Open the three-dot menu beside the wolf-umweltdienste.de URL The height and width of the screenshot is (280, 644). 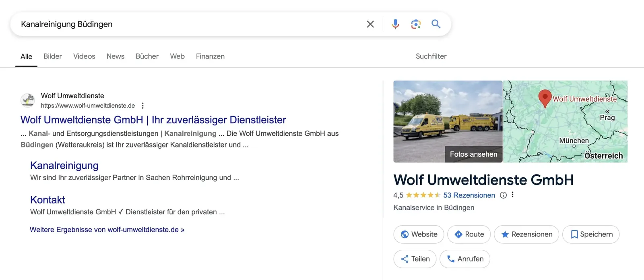142,106
